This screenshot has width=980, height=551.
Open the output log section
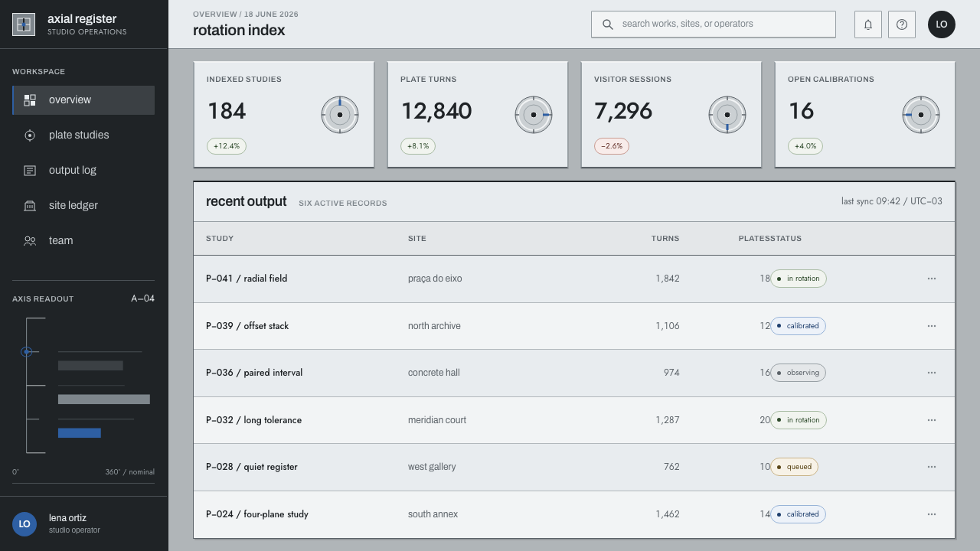click(x=83, y=171)
